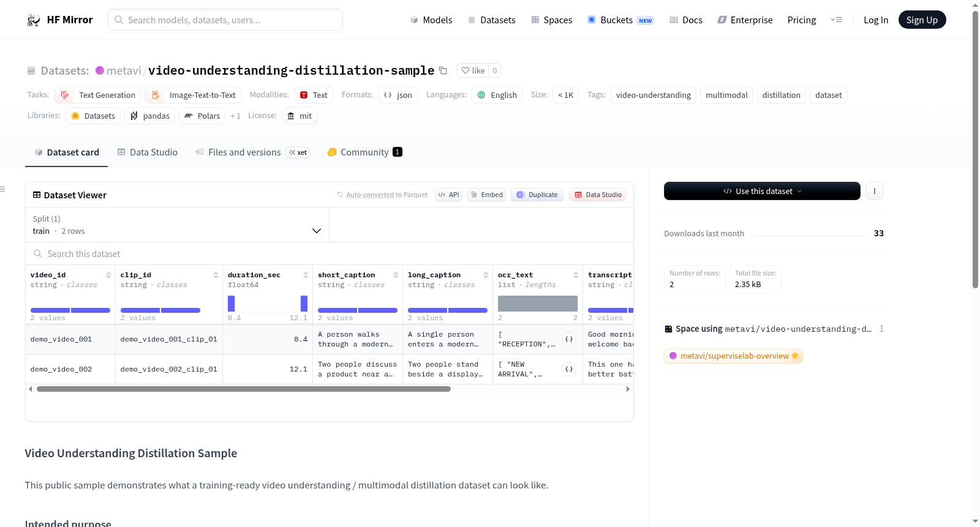Click the Image-Text-to-Text task tag
Screen dimensions: 980x527
(193, 95)
